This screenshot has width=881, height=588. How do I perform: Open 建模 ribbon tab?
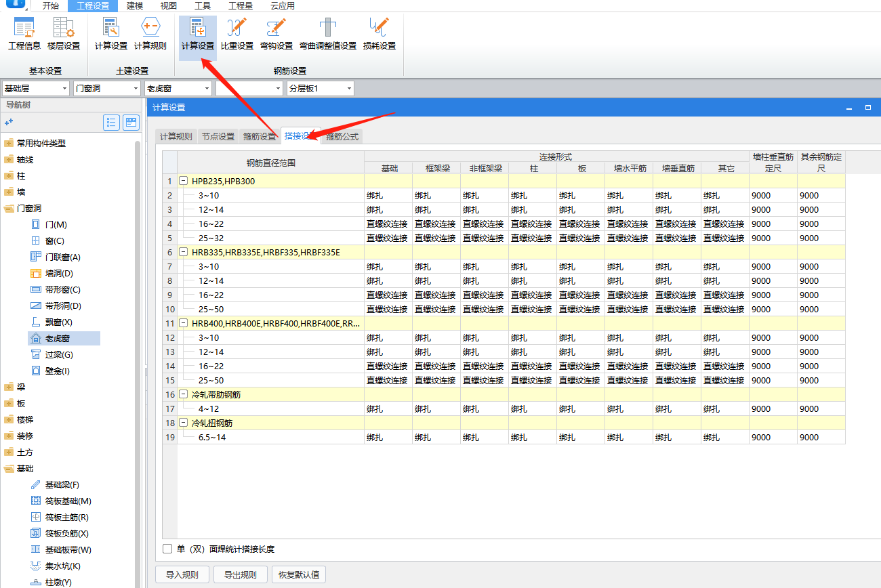(x=135, y=5)
